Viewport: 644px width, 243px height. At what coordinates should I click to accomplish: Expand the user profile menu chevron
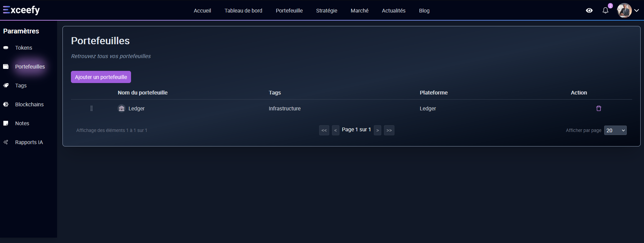pos(637,10)
